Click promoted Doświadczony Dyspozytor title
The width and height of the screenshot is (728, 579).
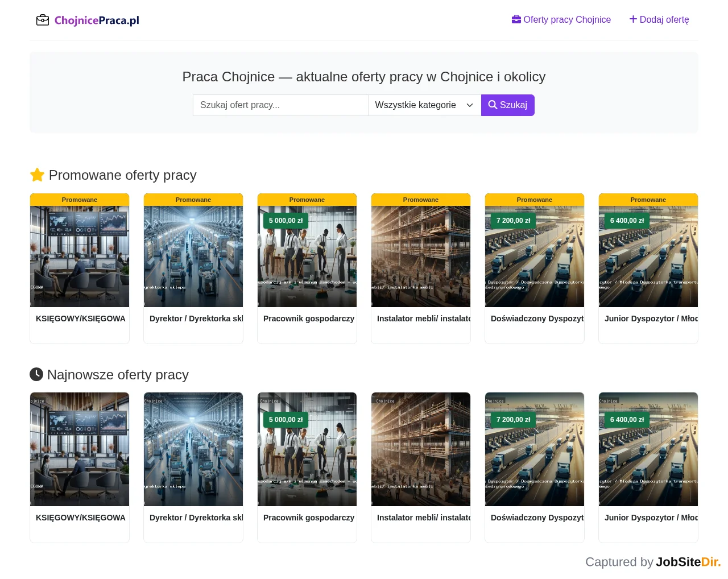point(537,319)
